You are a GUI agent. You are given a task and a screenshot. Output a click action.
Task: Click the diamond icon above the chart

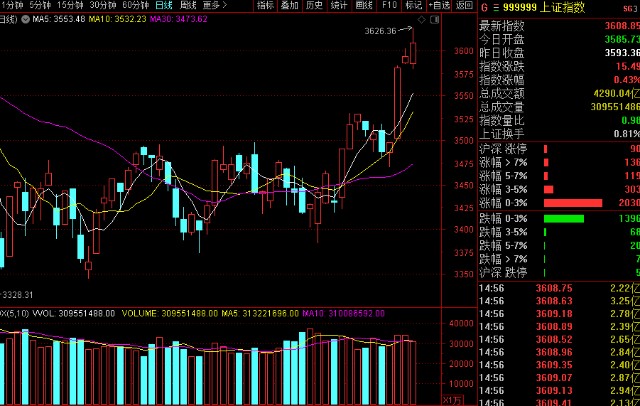pos(422,19)
